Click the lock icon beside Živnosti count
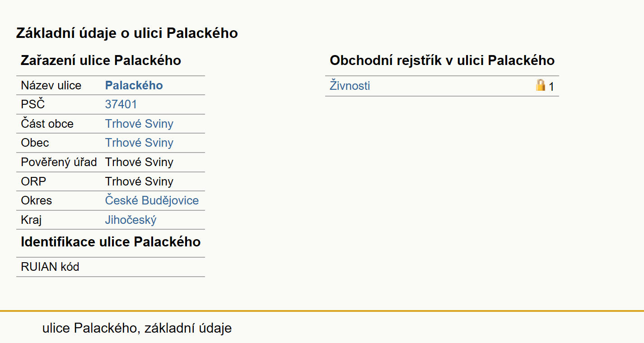 [541, 85]
